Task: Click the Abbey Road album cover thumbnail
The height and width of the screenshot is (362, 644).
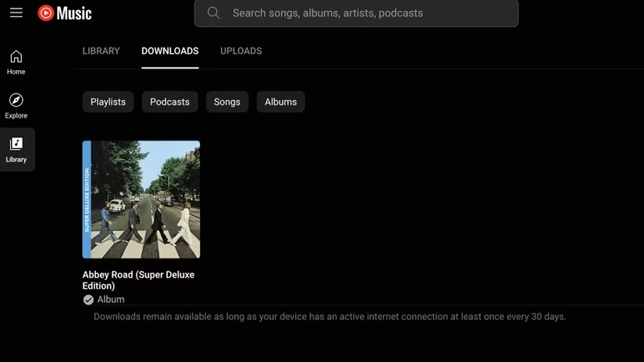Action: point(141,199)
